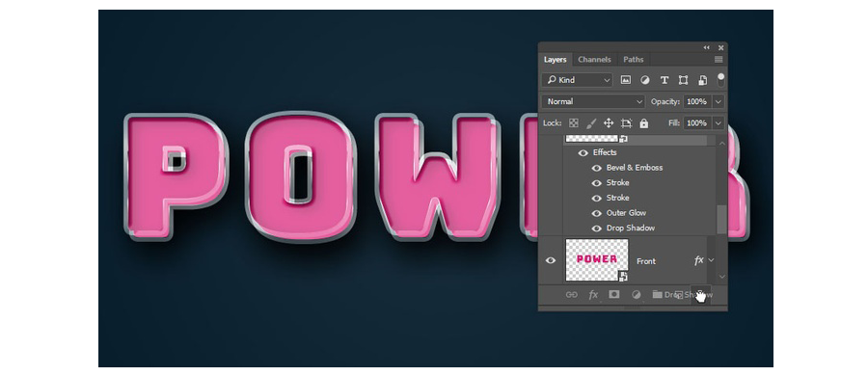Image resolution: width=868 pixels, height=376 pixels.
Task: Open the Layers panel menu
Action: tap(719, 59)
